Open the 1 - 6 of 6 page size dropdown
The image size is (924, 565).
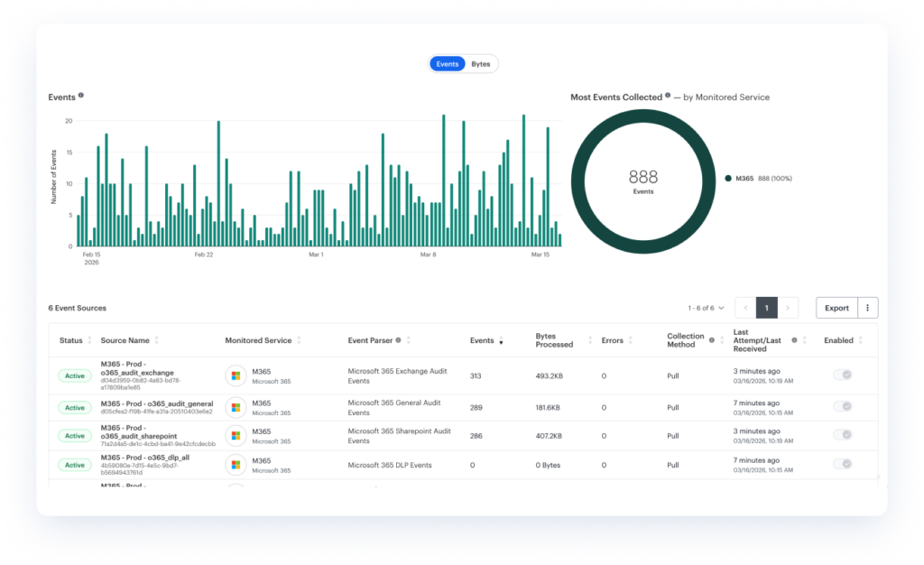(707, 308)
